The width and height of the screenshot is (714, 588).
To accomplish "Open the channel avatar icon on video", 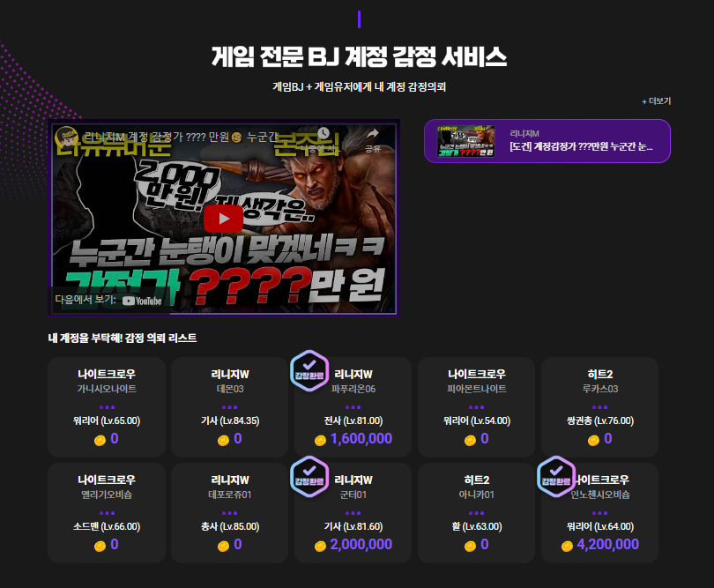I will pos(66,136).
